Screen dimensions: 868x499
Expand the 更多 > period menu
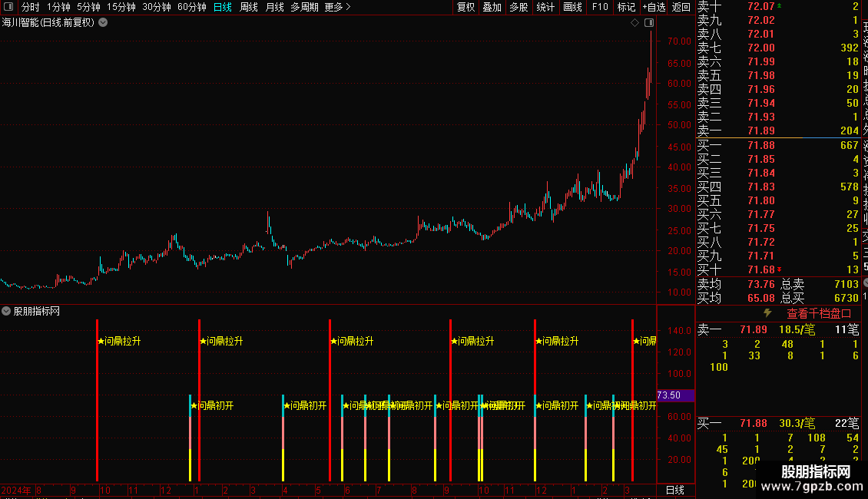[x=338, y=7]
